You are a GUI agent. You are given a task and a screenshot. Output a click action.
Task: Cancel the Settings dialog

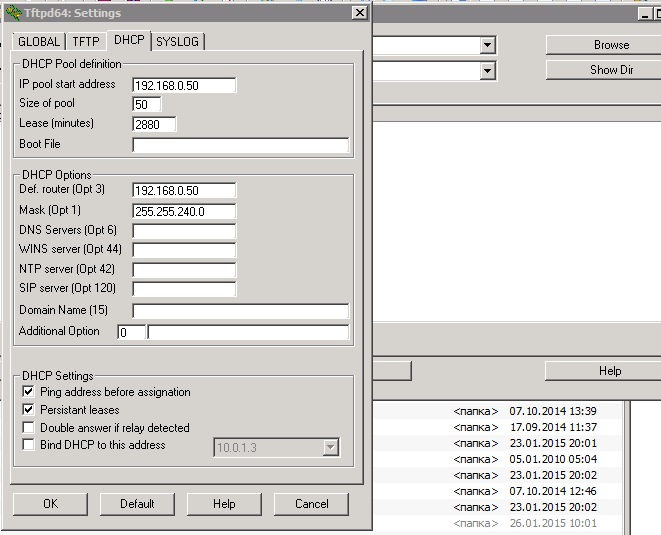pos(312,504)
